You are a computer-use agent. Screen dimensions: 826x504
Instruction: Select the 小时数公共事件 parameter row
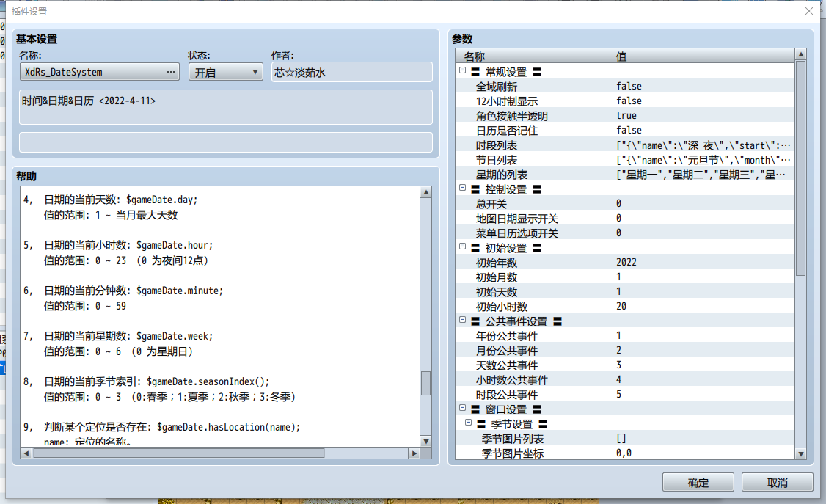point(625,380)
